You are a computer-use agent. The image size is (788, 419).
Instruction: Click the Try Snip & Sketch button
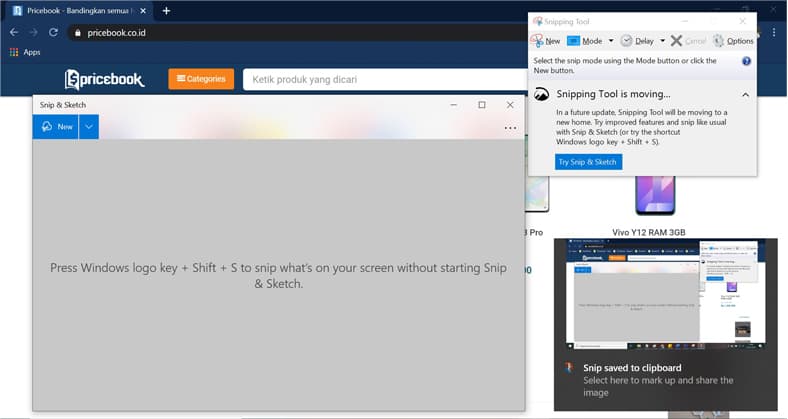(x=588, y=162)
